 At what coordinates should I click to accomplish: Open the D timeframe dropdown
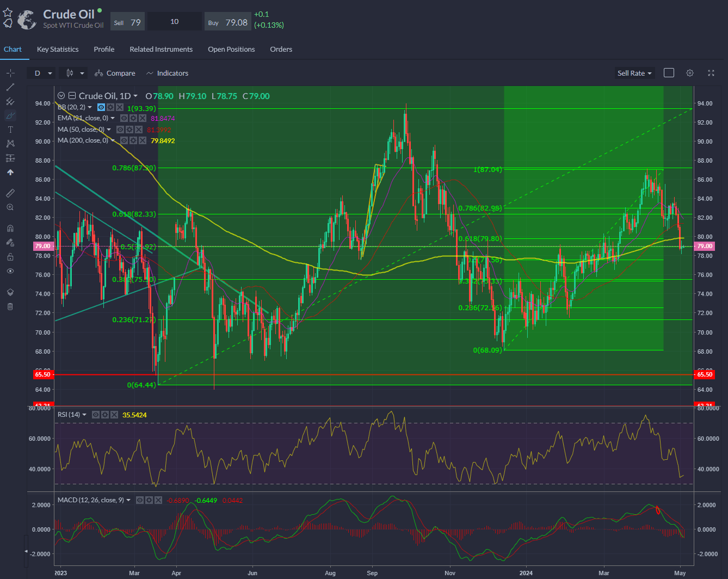point(44,73)
